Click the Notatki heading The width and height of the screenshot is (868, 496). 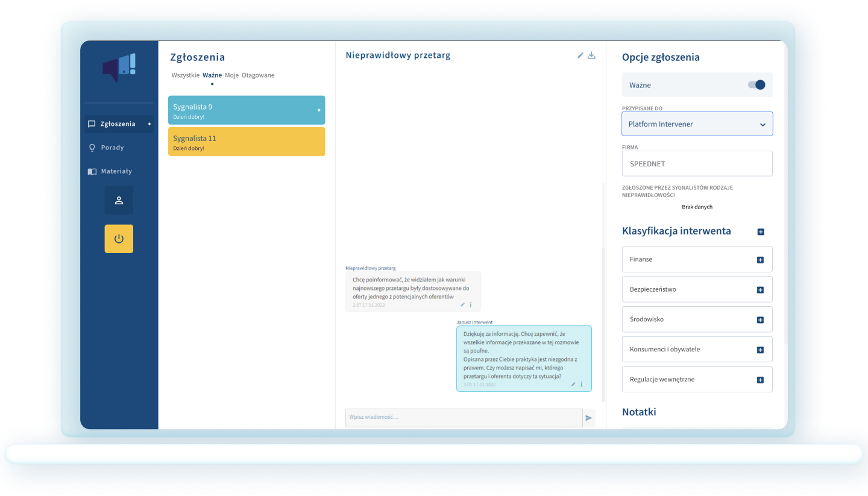click(x=639, y=412)
